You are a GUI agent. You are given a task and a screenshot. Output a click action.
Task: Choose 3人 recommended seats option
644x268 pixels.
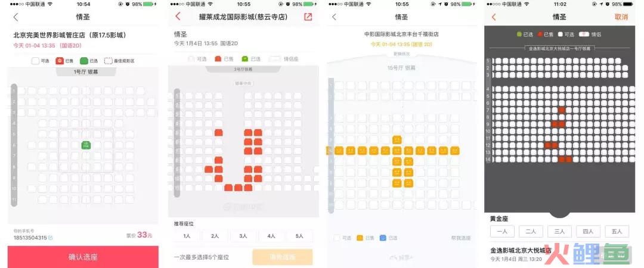click(x=243, y=236)
